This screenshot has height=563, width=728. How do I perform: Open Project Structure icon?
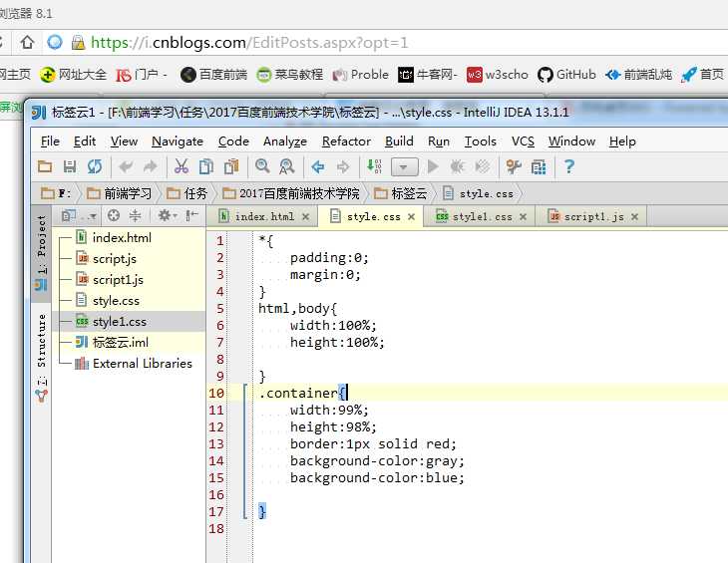pyautogui.click(x=539, y=167)
